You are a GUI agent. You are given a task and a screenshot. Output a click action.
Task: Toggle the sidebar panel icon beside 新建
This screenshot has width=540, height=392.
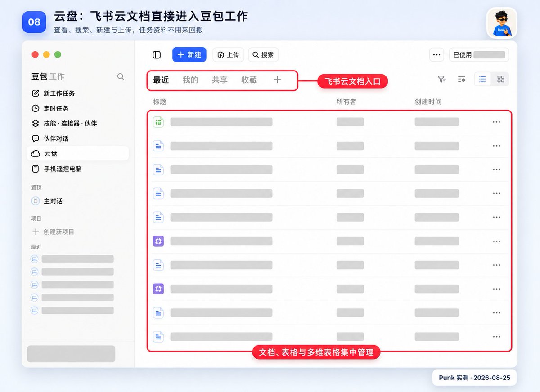(x=157, y=55)
